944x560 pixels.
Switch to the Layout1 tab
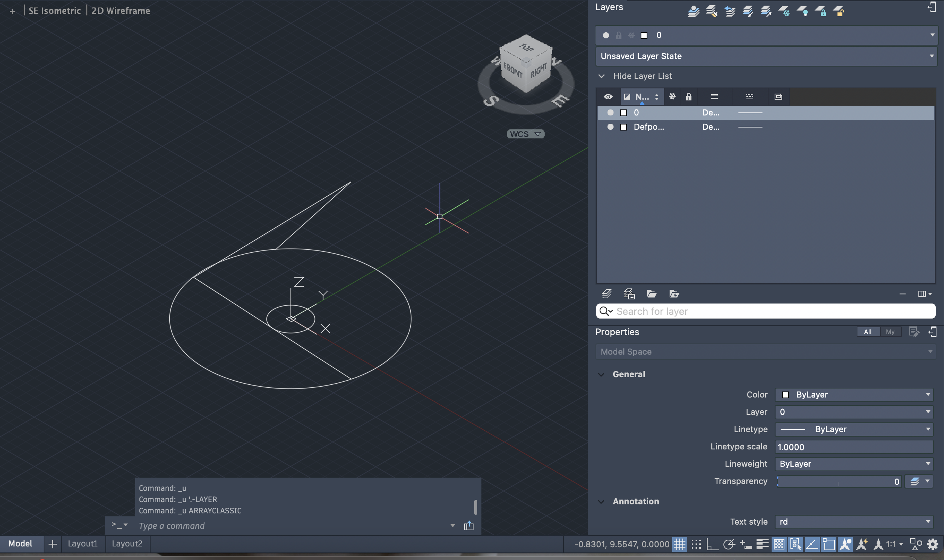pos(83,543)
